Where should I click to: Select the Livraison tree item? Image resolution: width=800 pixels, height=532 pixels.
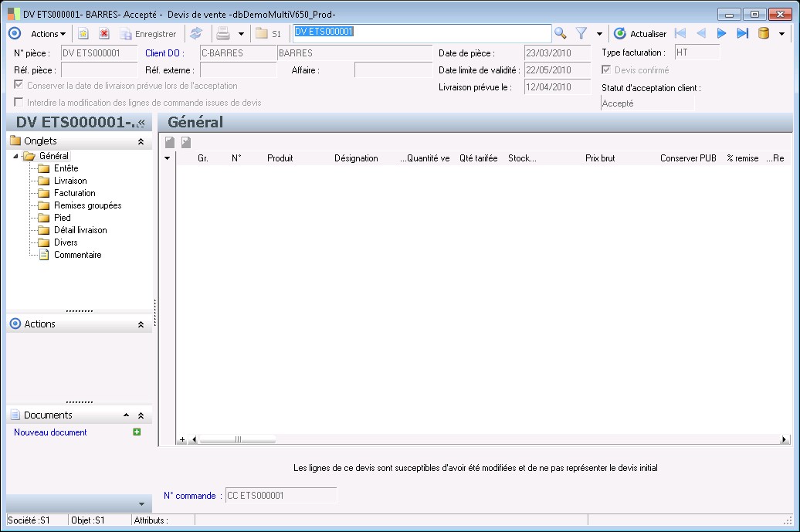[x=70, y=181]
